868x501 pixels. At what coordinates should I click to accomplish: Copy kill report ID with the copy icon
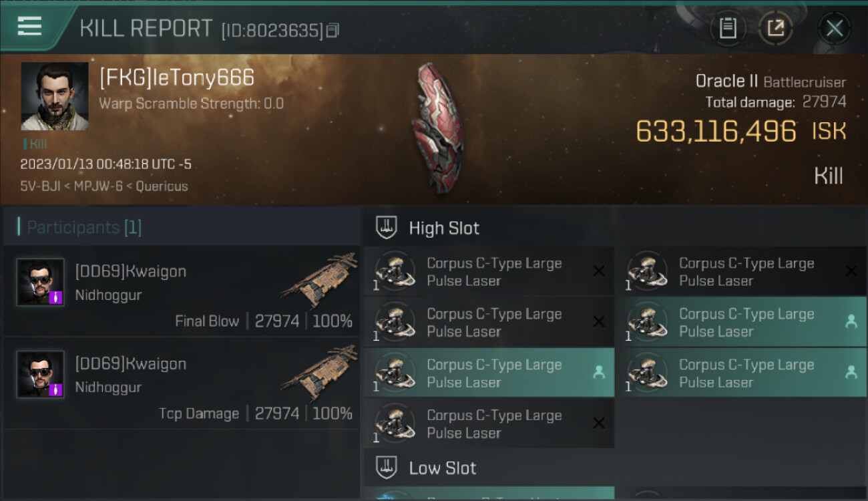333,30
